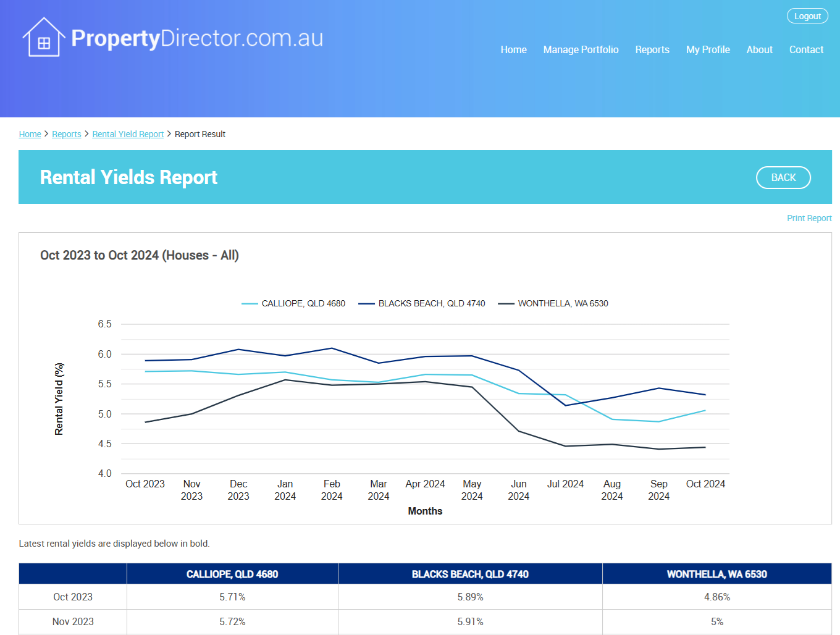Click the 5% cell in the Wonthella column
Screen dimensions: 840x635
pyautogui.click(x=716, y=621)
